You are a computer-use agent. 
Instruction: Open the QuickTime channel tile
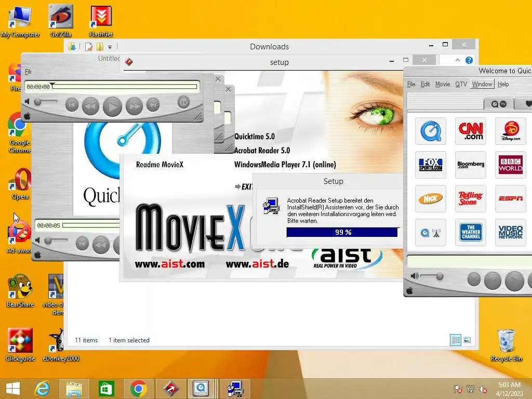pyautogui.click(x=431, y=131)
